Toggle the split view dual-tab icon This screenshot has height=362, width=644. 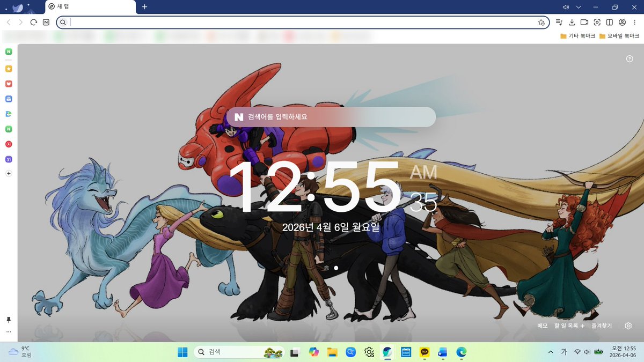[x=610, y=22]
